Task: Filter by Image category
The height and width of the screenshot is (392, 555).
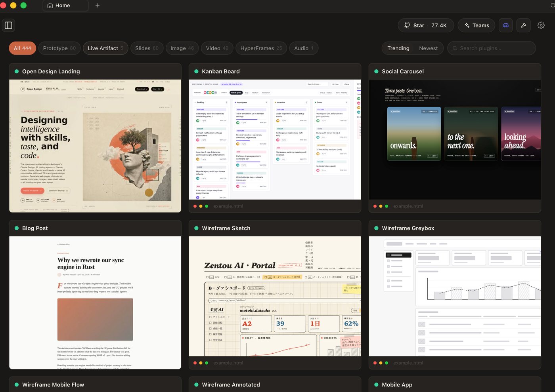Action: click(182, 48)
